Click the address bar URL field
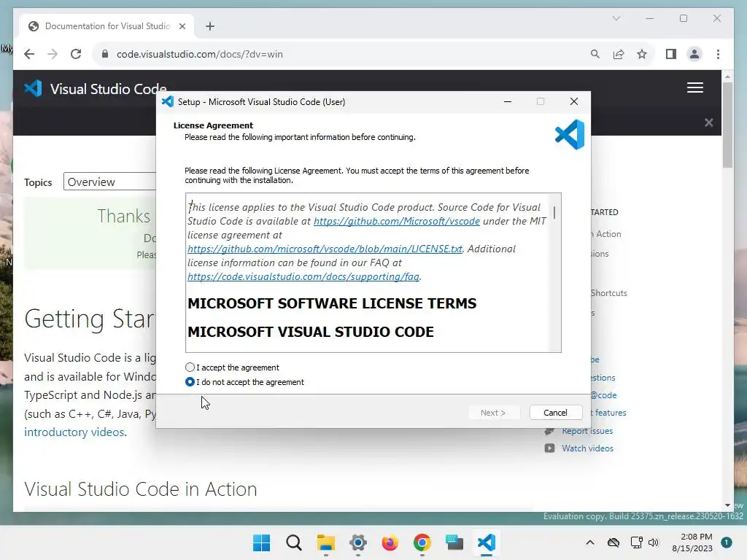 coord(343,54)
